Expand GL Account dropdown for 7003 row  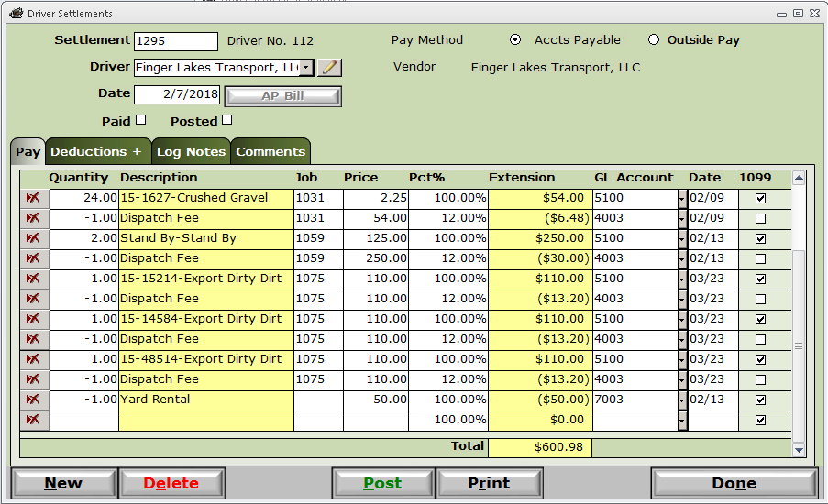(x=681, y=400)
